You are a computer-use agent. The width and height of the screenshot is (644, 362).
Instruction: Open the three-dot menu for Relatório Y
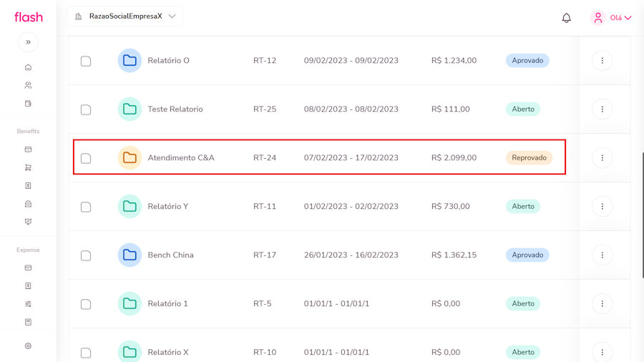point(602,207)
